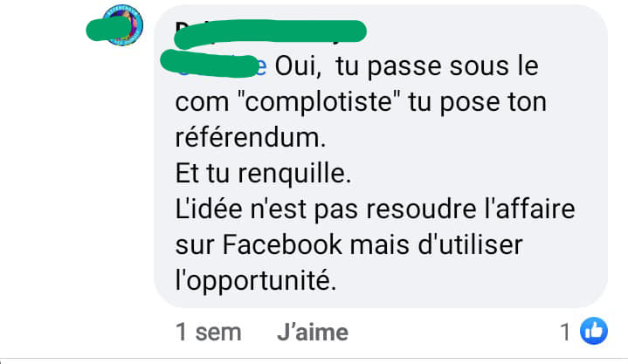Click the word 'l'affaire' in the comment
Screen dimensions: 628x364
point(529,209)
